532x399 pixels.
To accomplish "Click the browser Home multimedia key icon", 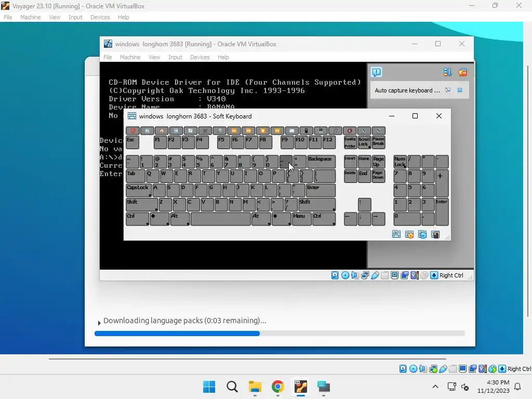I will (x=162, y=130).
